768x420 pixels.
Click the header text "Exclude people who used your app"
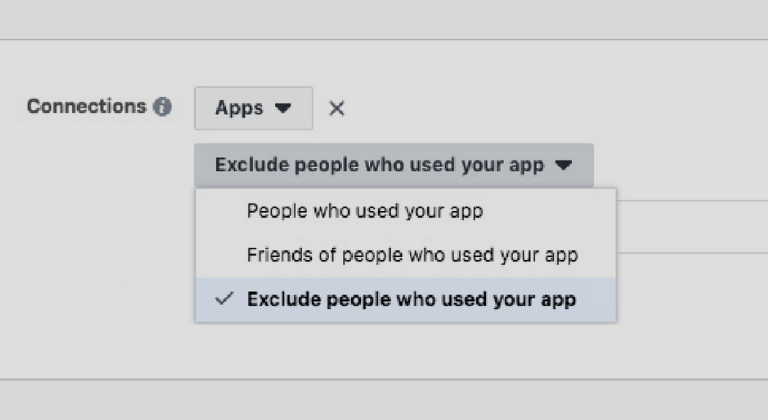pos(379,165)
